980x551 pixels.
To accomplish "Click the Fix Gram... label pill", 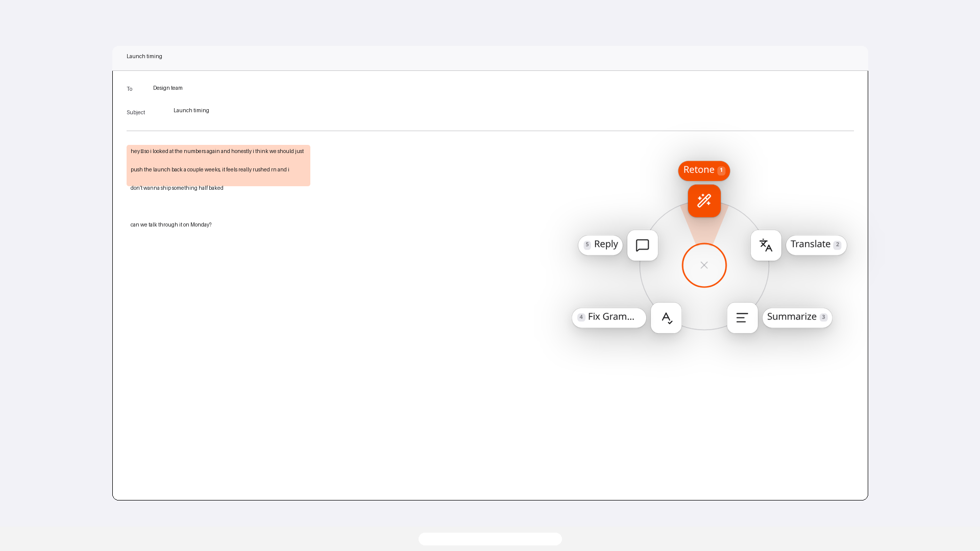I will click(609, 317).
